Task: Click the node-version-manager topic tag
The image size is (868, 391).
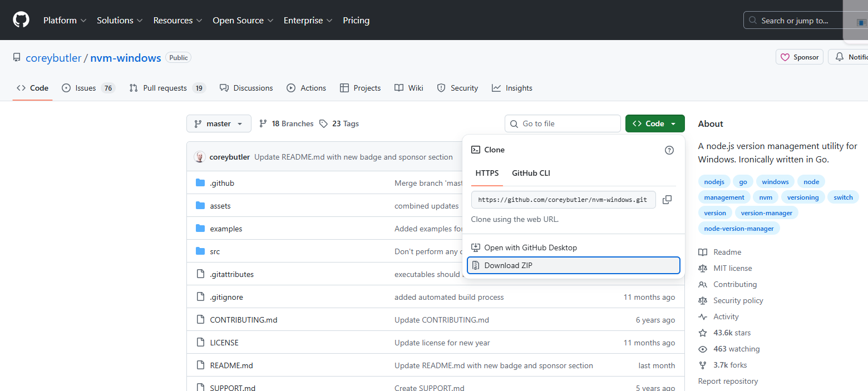Action: pos(739,229)
